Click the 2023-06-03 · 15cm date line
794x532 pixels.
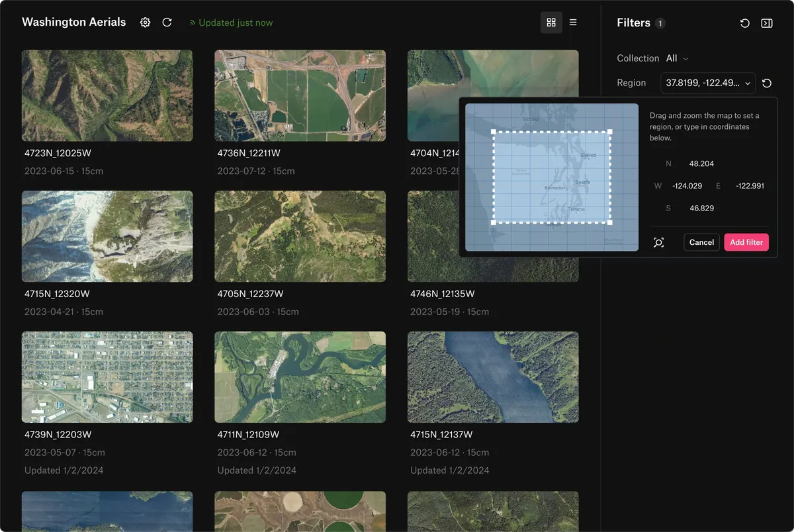tap(258, 312)
